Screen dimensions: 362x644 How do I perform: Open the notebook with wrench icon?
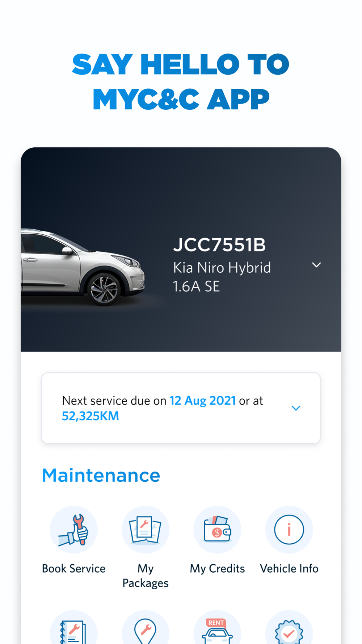point(74,630)
